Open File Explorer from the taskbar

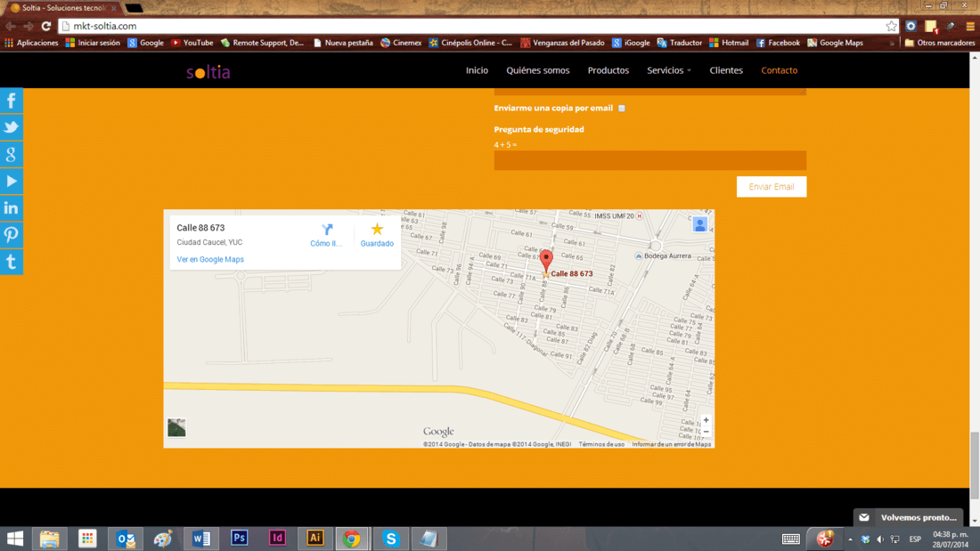pos(49,538)
